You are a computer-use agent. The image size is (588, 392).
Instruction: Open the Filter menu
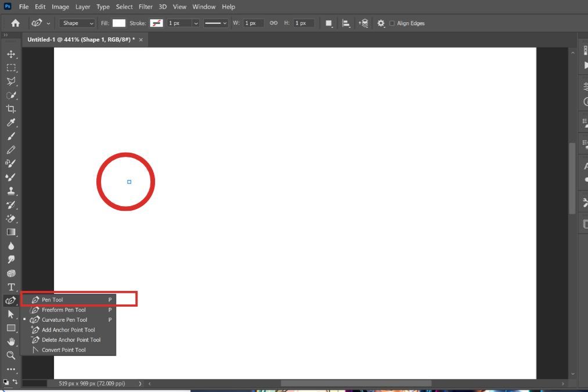(145, 7)
